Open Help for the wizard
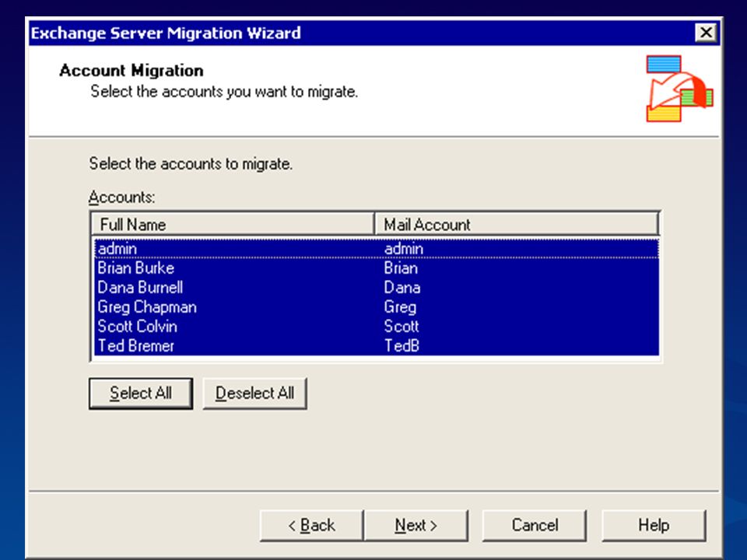 pos(654,525)
